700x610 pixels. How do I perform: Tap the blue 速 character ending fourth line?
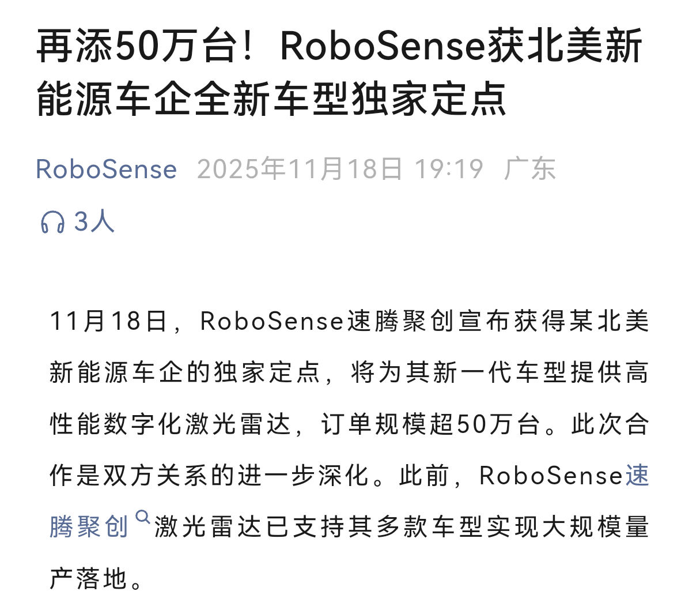pos(637,476)
